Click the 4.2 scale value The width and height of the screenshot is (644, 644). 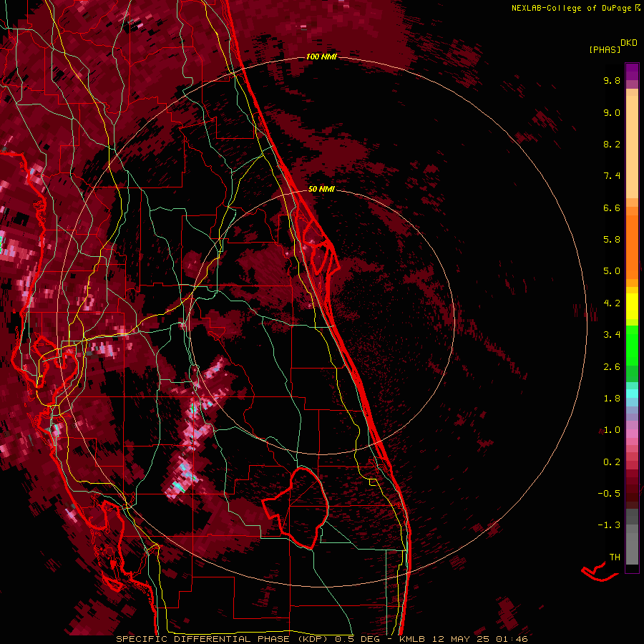(x=612, y=303)
